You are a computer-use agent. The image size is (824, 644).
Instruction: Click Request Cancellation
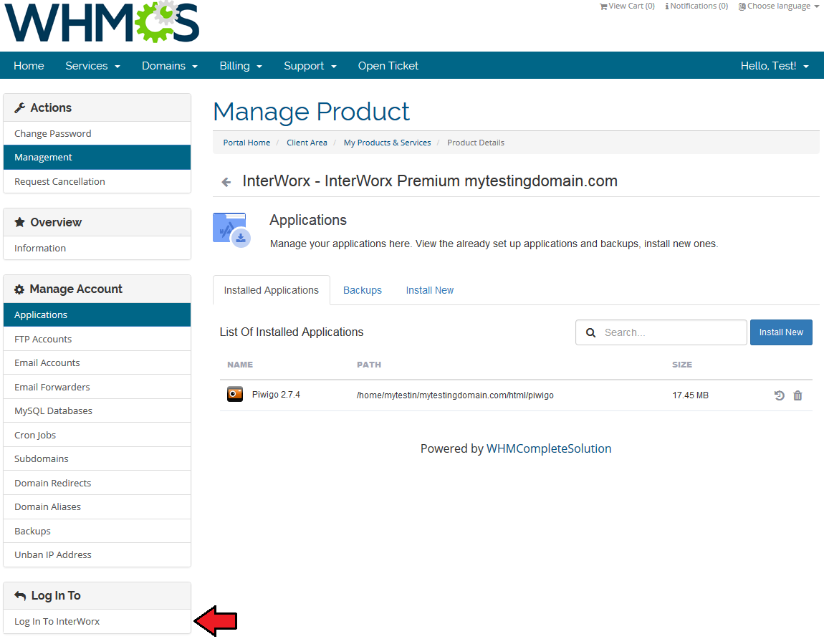97,181
